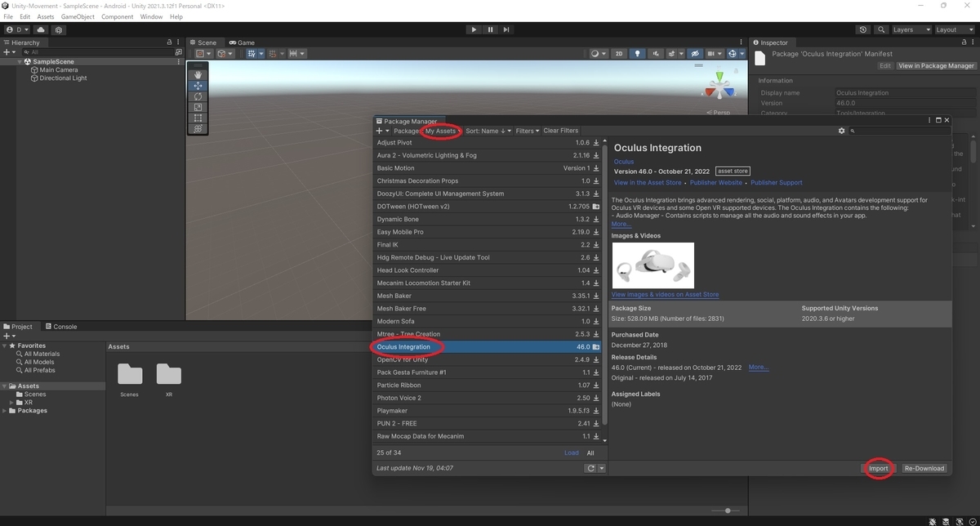Click the step frame button

(506, 29)
